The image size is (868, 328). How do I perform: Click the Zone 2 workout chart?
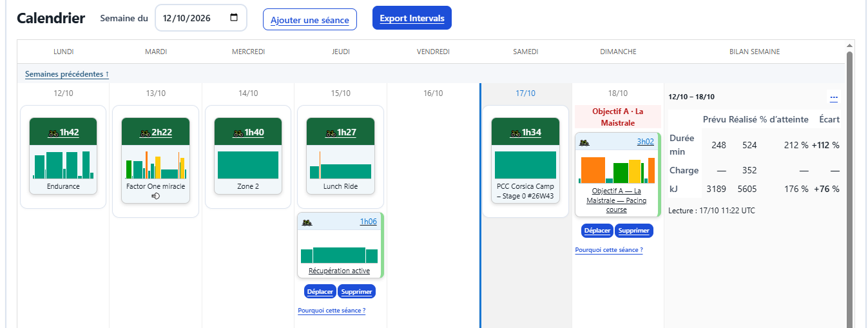coord(248,165)
